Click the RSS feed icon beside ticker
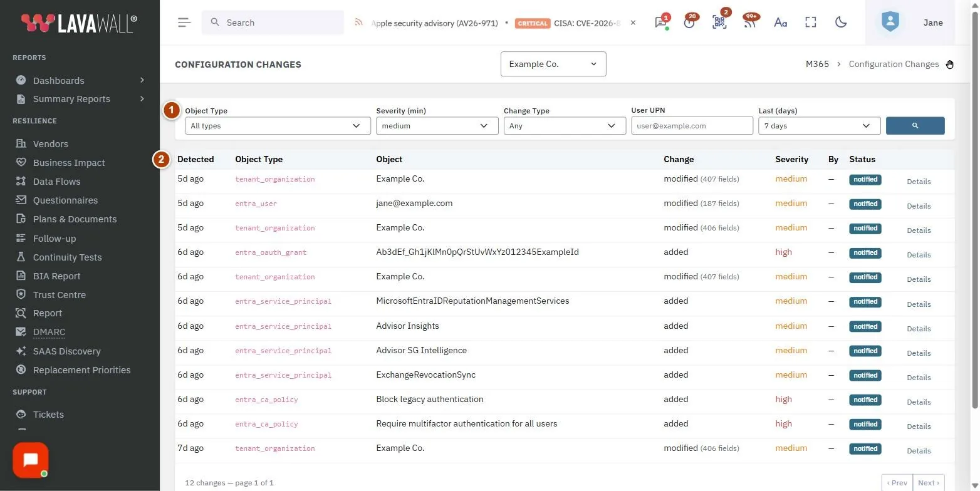Screen dimensions: 980x491 click(x=359, y=23)
